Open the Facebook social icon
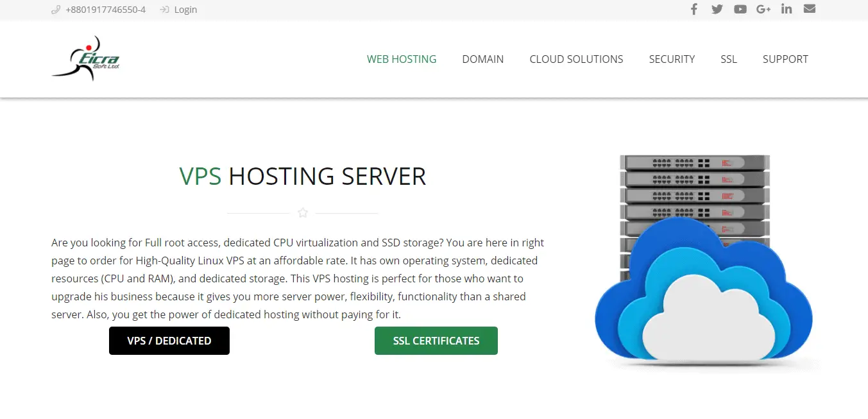 pos(694,9)
